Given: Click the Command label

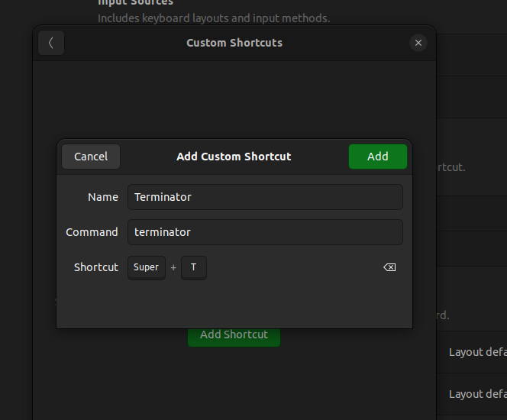Looking at the screenshot, I should (92, 232).
